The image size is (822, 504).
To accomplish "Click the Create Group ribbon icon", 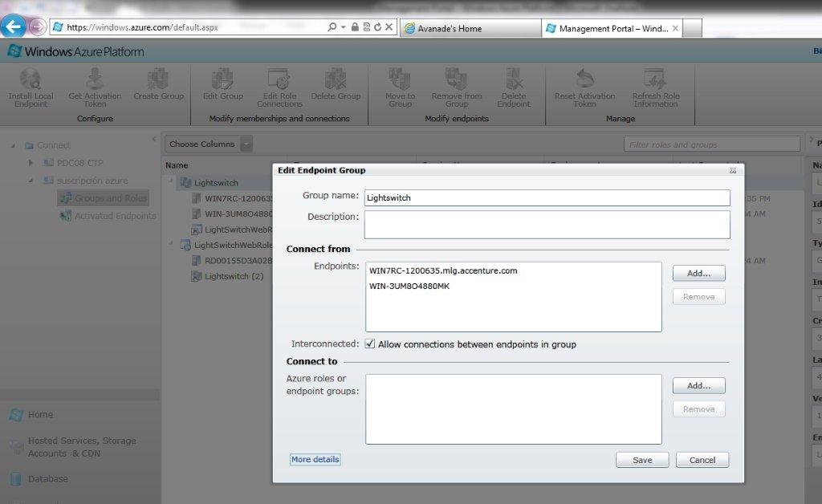I will click(158, 79).
